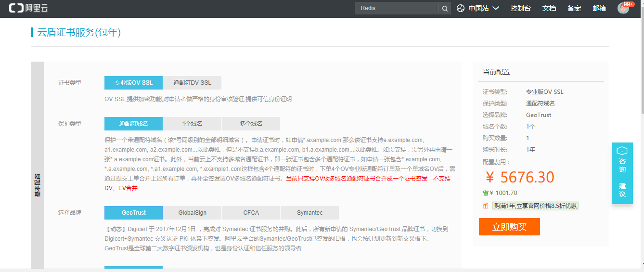Click the 立即购买 buy button
644x272 pixels.
coord(509,227)
